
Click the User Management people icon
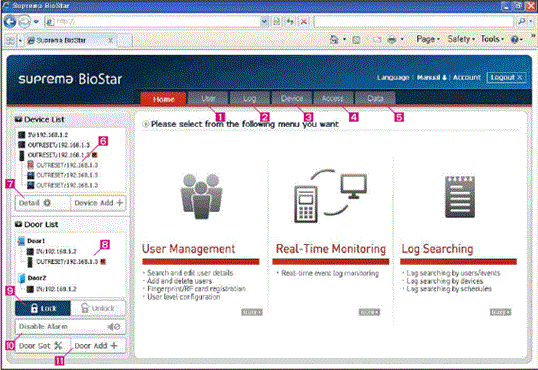click(201, 196)
